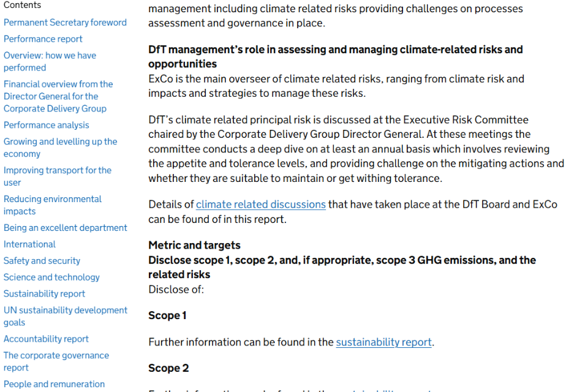Open Financial overview from the Director General
Image resolution: width=588 pixels, height=392 pixels.
(58, 96)
